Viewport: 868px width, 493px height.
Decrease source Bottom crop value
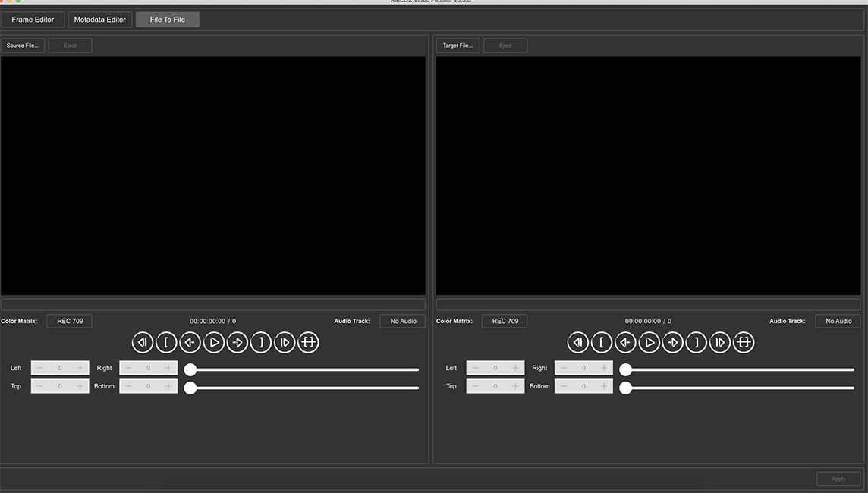point(128,386)
